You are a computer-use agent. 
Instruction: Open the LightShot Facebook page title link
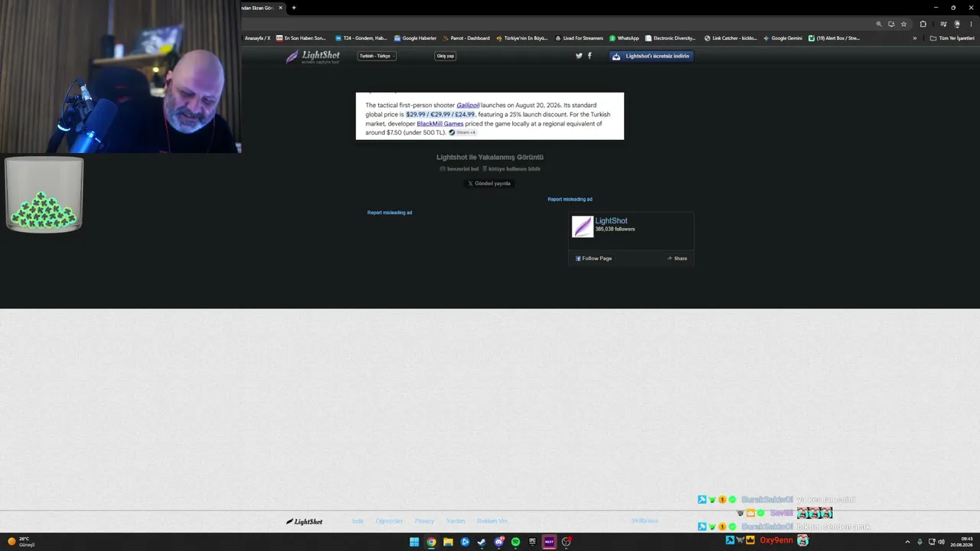[611, 221]
